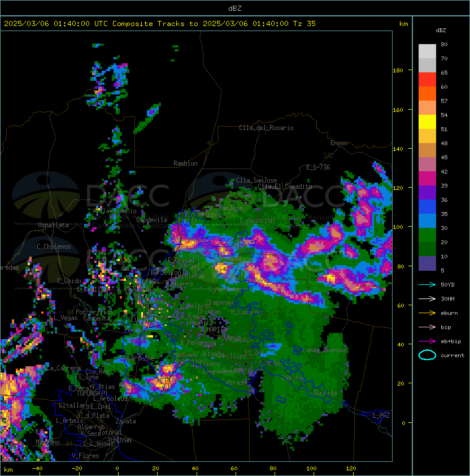Select the mauve 45 dBZ legend swatch
This screenshot has height=476, width=470.
pos(427,165)
